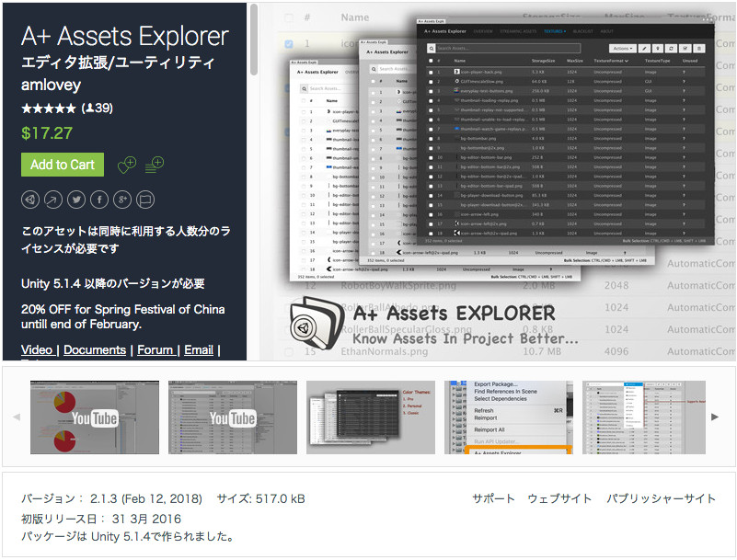The image size is (737, 560).
Task: Open the サポート link
Action: tap(493, 498)
